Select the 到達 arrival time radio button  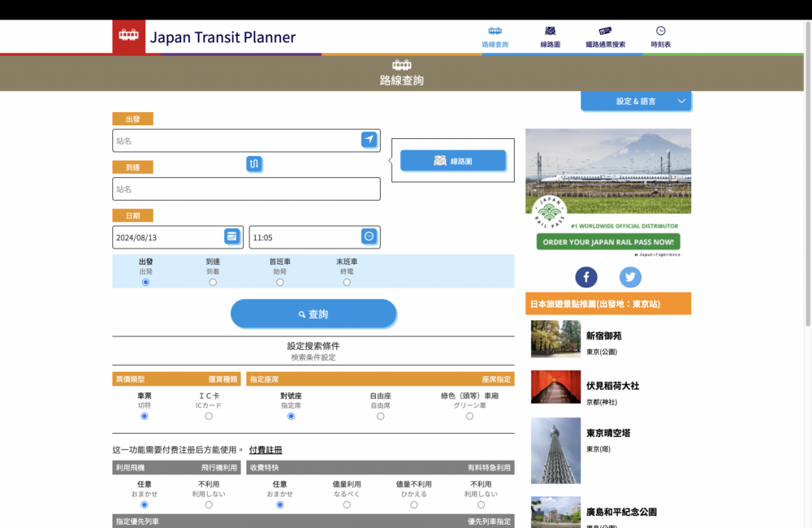(x=213, y=283)
